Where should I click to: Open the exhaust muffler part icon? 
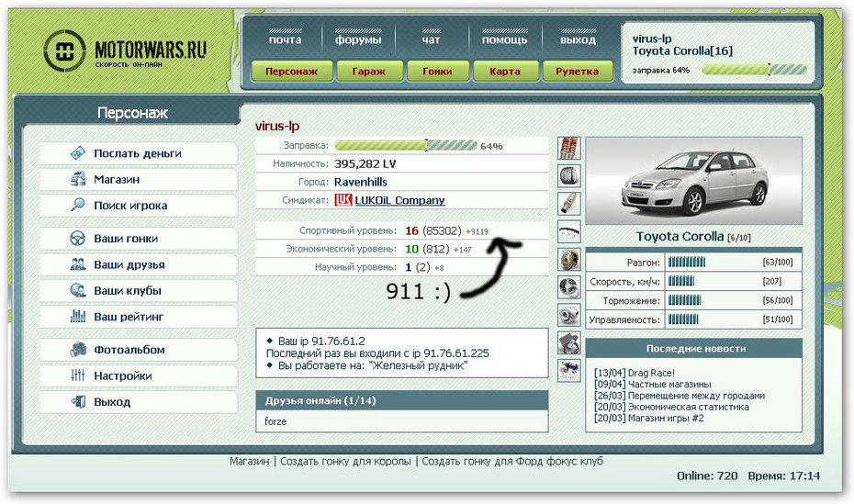pyautogui.click(x=569, y=204)
